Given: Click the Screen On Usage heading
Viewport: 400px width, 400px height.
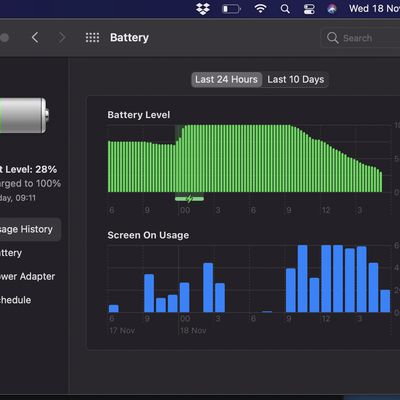Looking at the screenshot, I should coord(148,235).
